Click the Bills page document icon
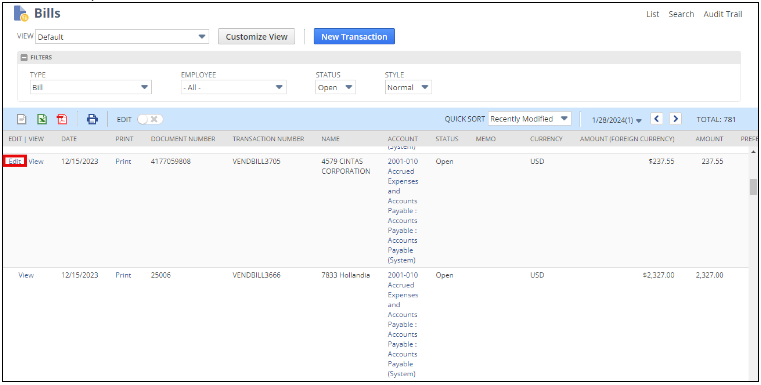761x385 pixels. click(21, 14)
